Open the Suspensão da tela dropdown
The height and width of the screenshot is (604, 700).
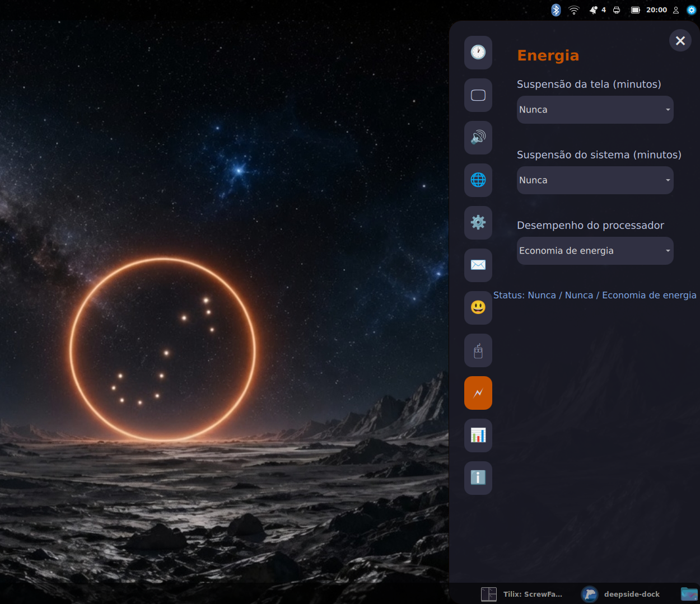tap(595, 110)
